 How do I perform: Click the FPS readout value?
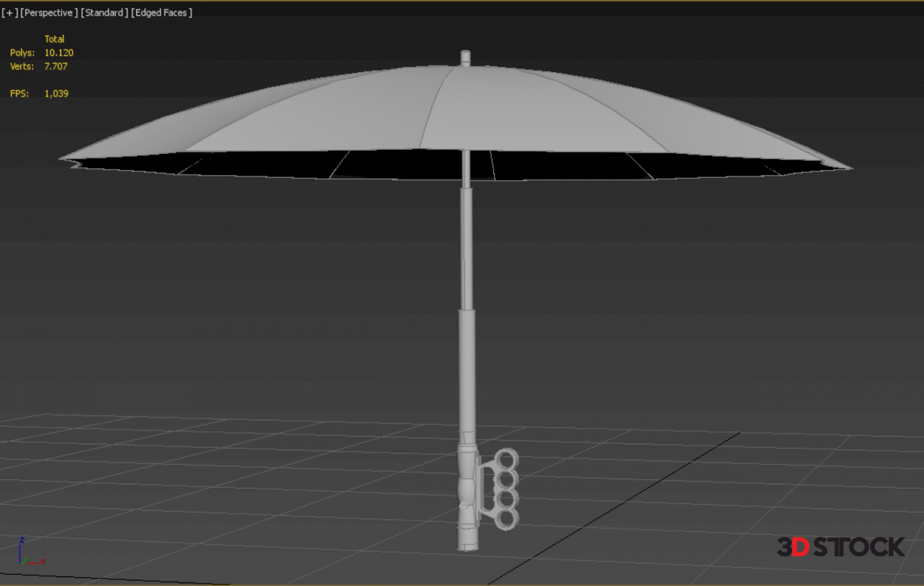[56, 94]
